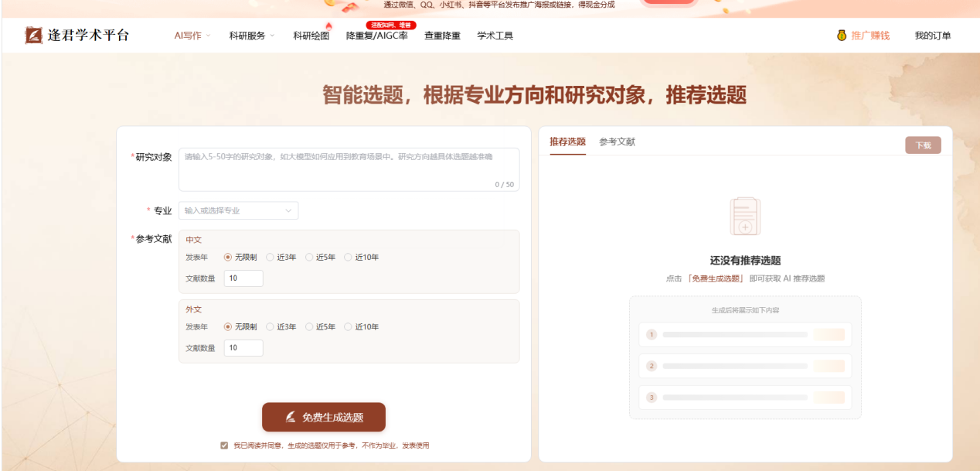Select 近3年 for 中文 publication year
The width and height of the screenshot is (980, 471).
(x=270, y=258)
